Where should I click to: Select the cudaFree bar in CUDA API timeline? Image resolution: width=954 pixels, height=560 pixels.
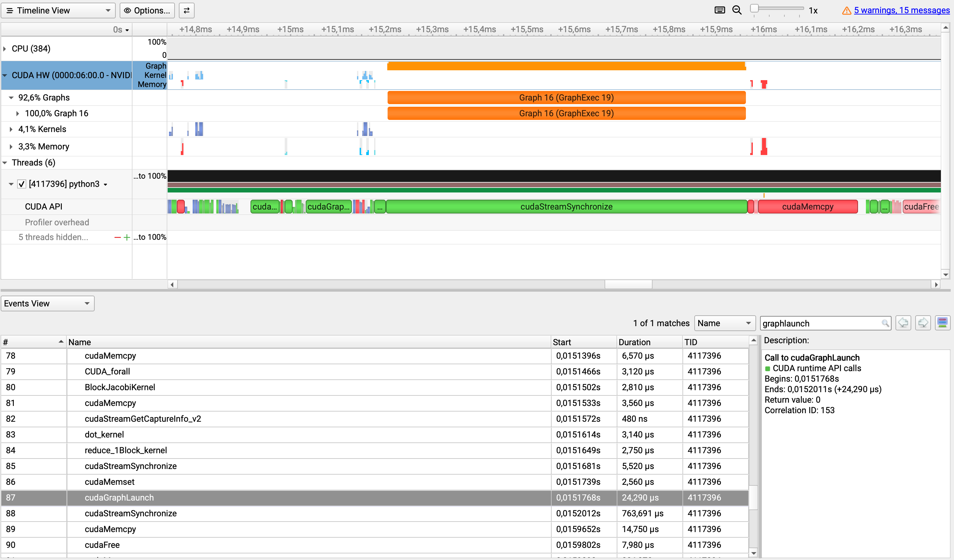point(921,207)
